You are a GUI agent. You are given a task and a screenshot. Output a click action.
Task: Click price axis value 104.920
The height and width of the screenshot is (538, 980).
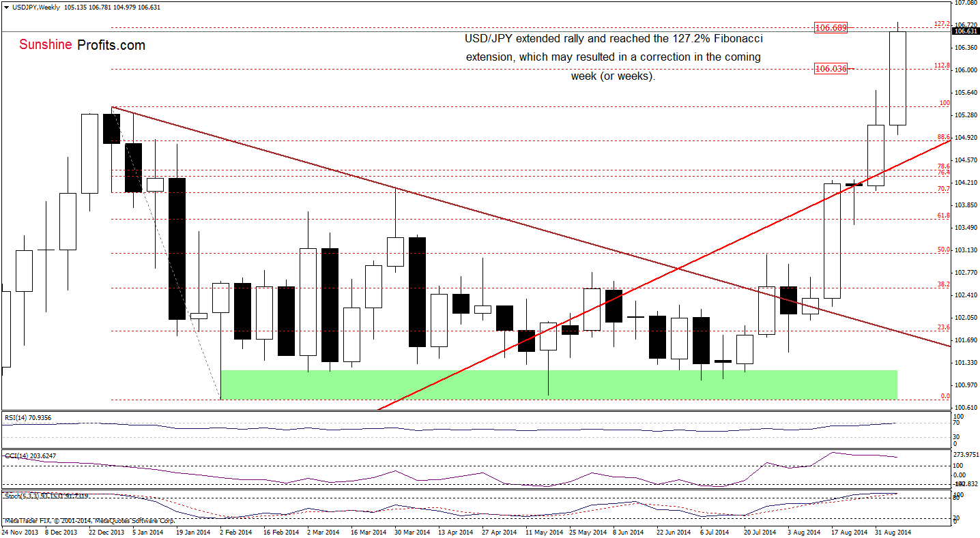pyautogui.click(x=966, y=138)
